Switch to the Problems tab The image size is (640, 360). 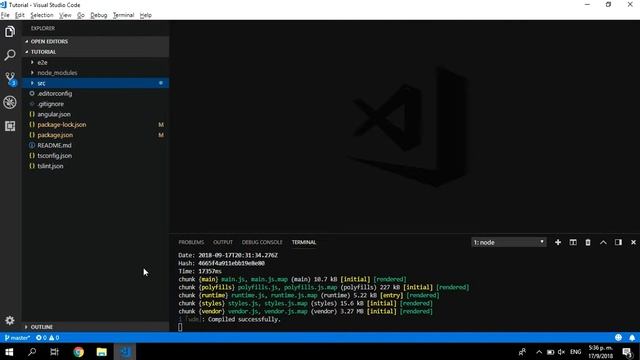click(191, 242)
